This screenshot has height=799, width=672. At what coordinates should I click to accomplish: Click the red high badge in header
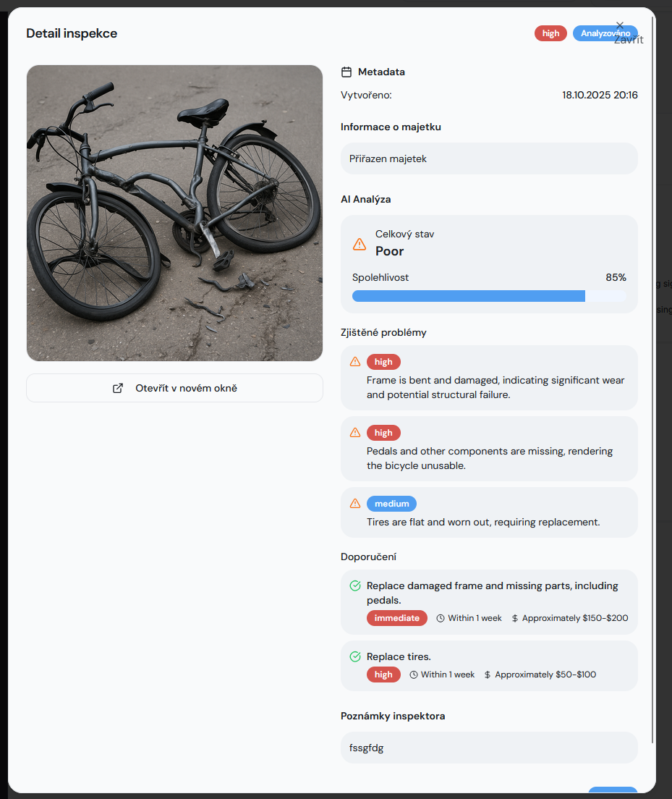tap(550, 33)
